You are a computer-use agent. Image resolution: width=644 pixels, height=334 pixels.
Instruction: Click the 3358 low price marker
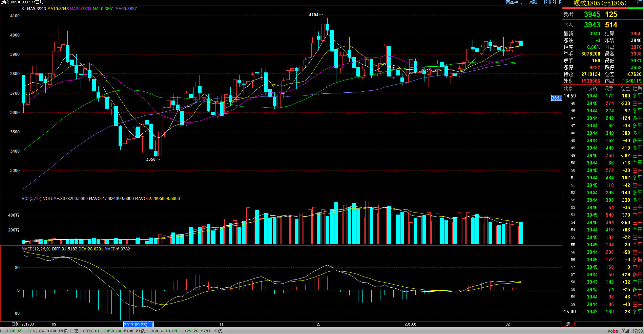click(151, 159)
